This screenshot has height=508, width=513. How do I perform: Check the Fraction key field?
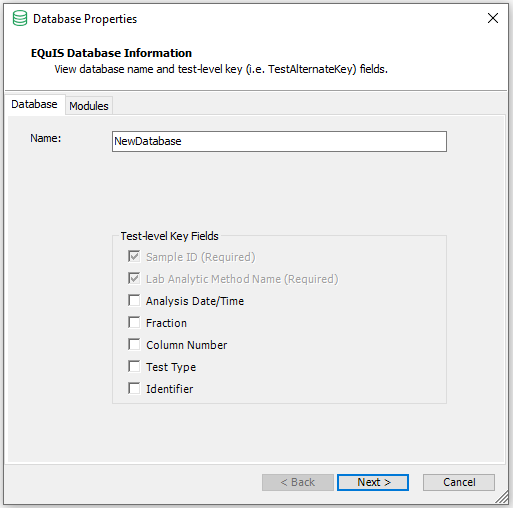pyautogui.click(x=134, y=323)
